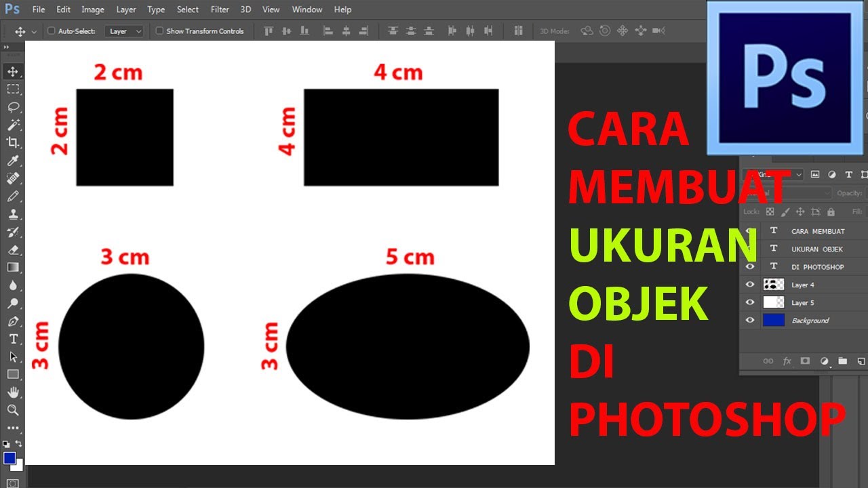This screenshot has width=868, height=488.
Task: Select the Hand tool
Action: click(x=13, y=392)
